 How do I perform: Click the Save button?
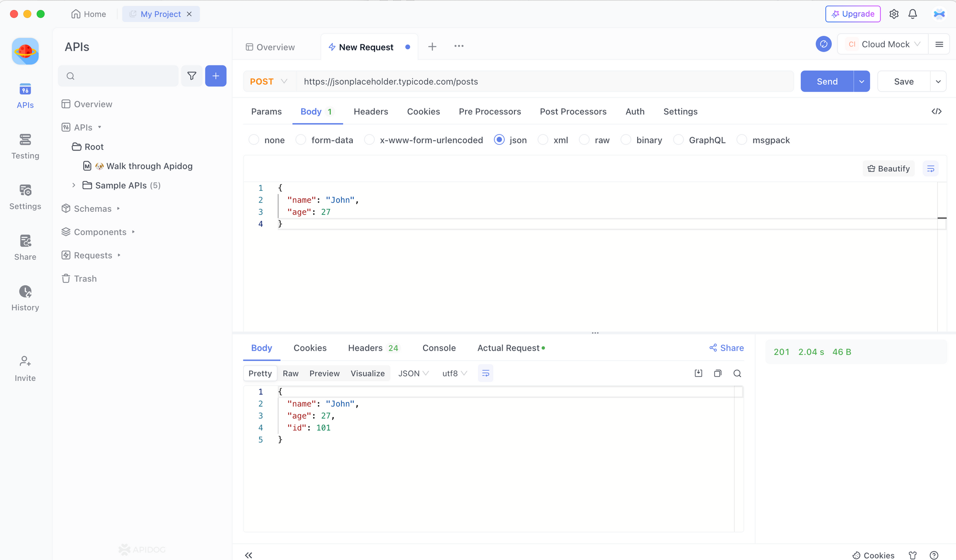point(904,81)
